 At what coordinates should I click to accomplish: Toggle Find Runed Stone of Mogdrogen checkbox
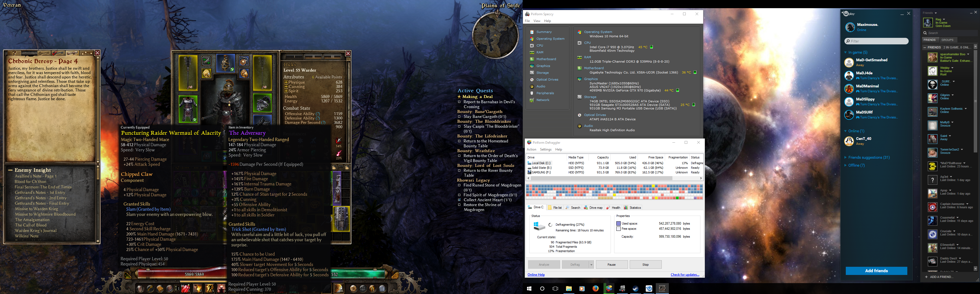point(459,185)
